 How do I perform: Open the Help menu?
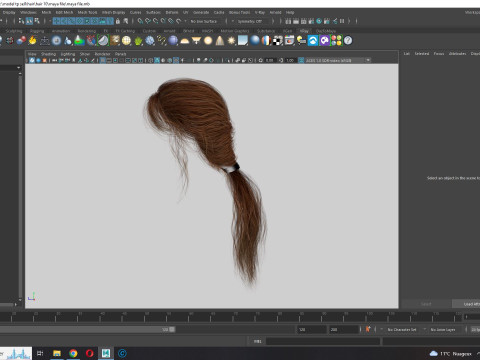click(x=290, y=12)
